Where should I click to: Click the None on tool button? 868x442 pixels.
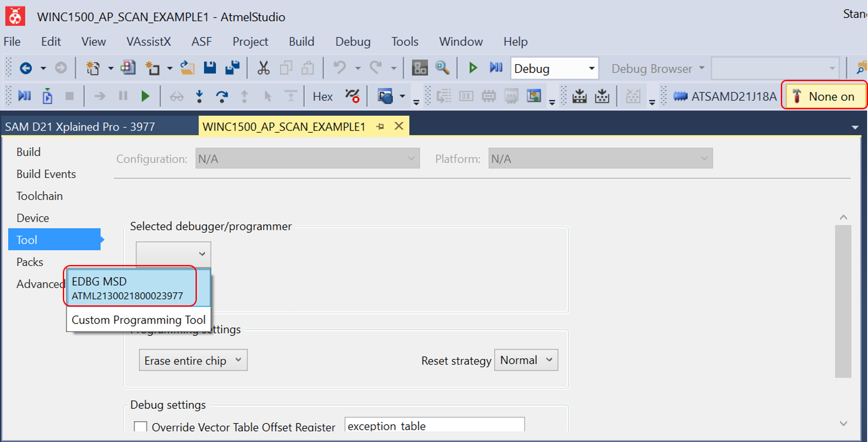pos(824,96)
